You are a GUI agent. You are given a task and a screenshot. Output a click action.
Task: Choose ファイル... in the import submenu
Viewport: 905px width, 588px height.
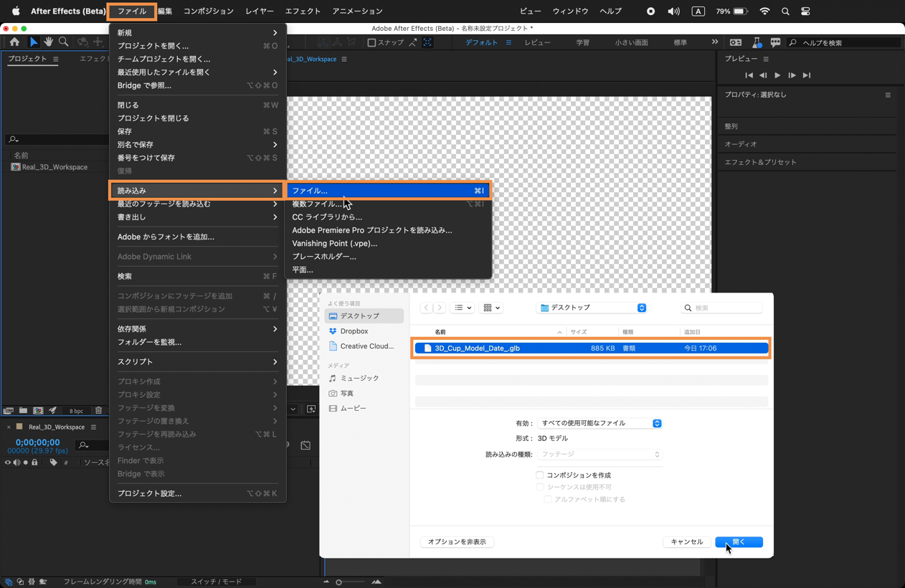pos(388,191)
